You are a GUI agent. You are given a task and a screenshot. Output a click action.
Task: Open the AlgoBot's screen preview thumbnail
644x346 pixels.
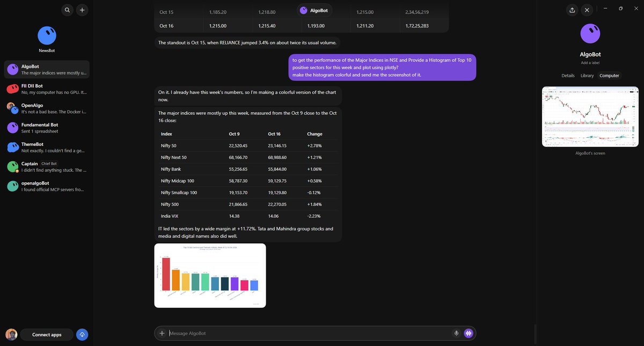[590, 116]
